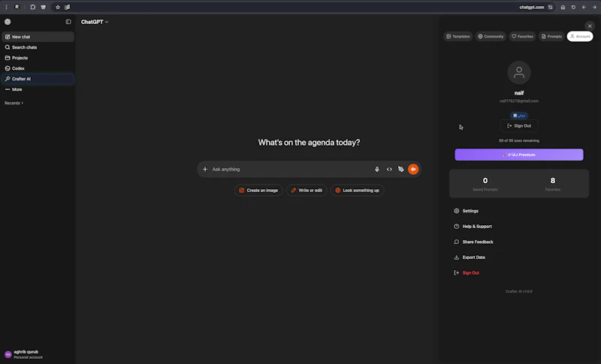Screen dimensions: 601x364
Task: Click the microphone dictate icon
Action: point(377,169)
